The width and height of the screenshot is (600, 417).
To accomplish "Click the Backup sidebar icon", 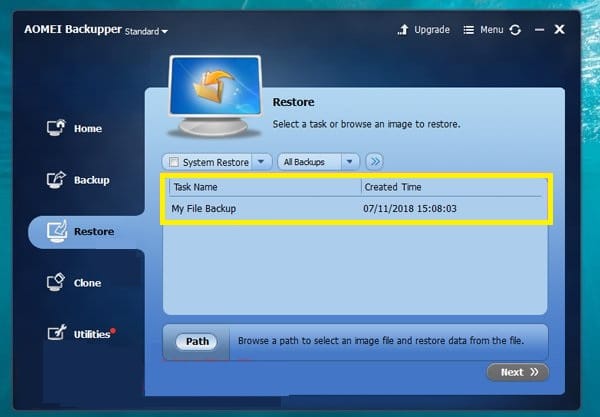I will (x=56, y=179).
